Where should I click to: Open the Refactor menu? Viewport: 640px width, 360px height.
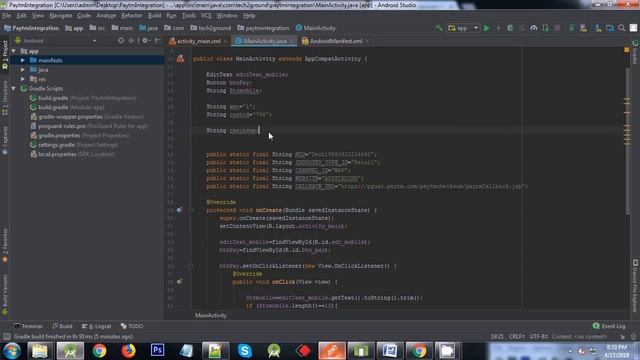tap(132, 16)
